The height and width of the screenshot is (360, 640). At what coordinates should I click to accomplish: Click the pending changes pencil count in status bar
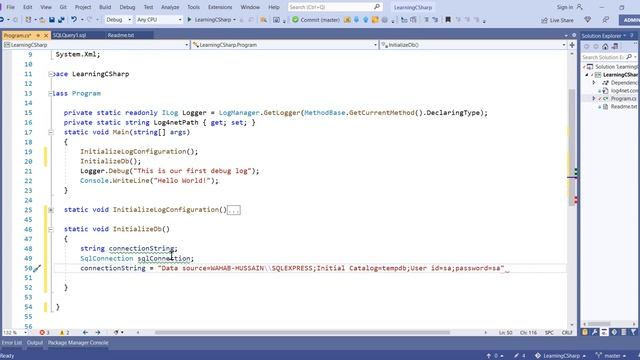click(x=520, y=356)
